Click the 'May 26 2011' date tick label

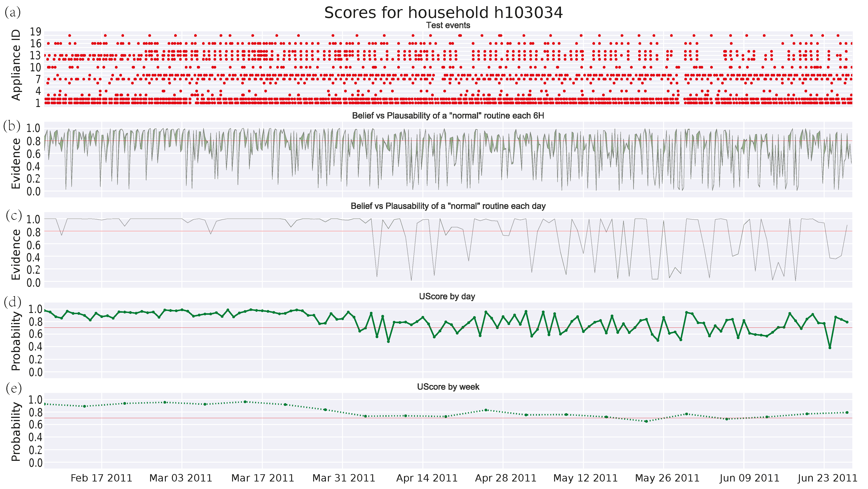(x=667, y=478)
